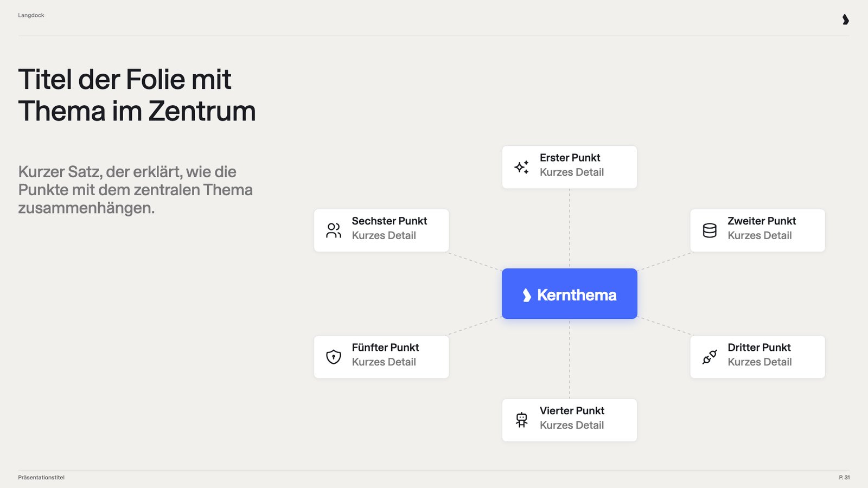Screen dimensions: 868x488
Task: Click the logo icon inside the Kernthema box
Action: (526, 295)
